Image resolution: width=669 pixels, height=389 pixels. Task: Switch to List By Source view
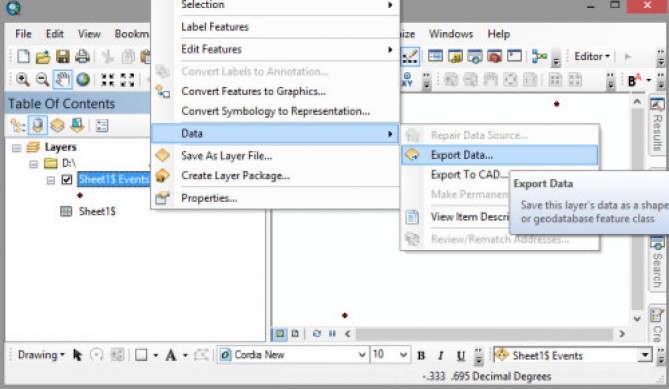[38, 125]
